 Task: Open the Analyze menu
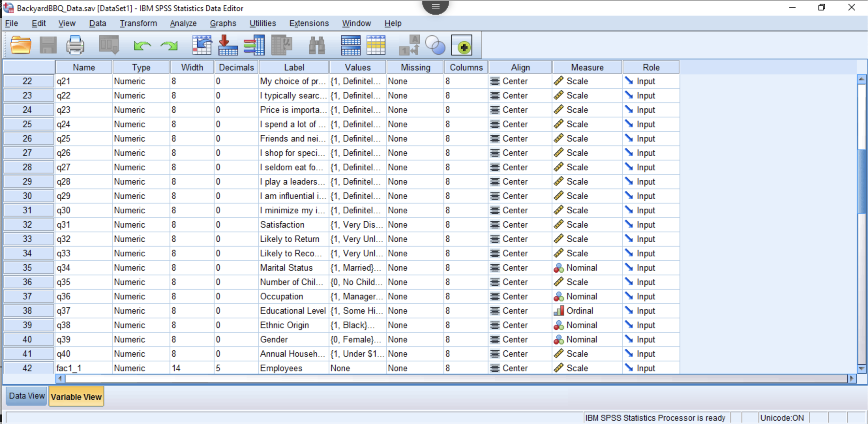point(183,23)
